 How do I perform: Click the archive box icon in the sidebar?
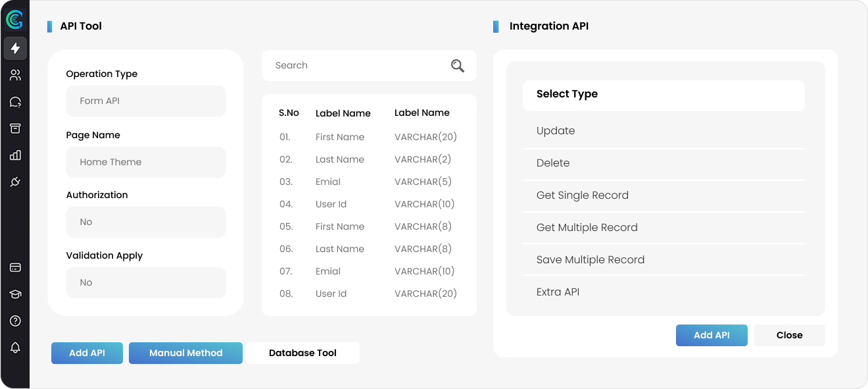click(14, 128)
